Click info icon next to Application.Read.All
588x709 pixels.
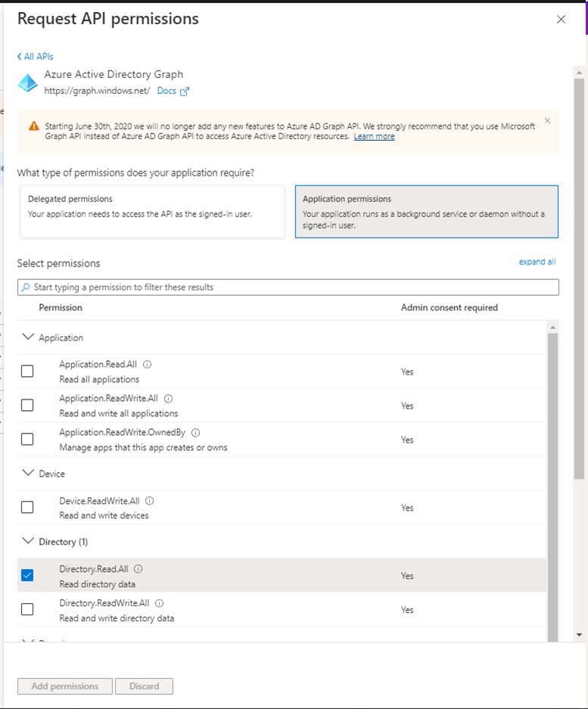tap(147, 365)
